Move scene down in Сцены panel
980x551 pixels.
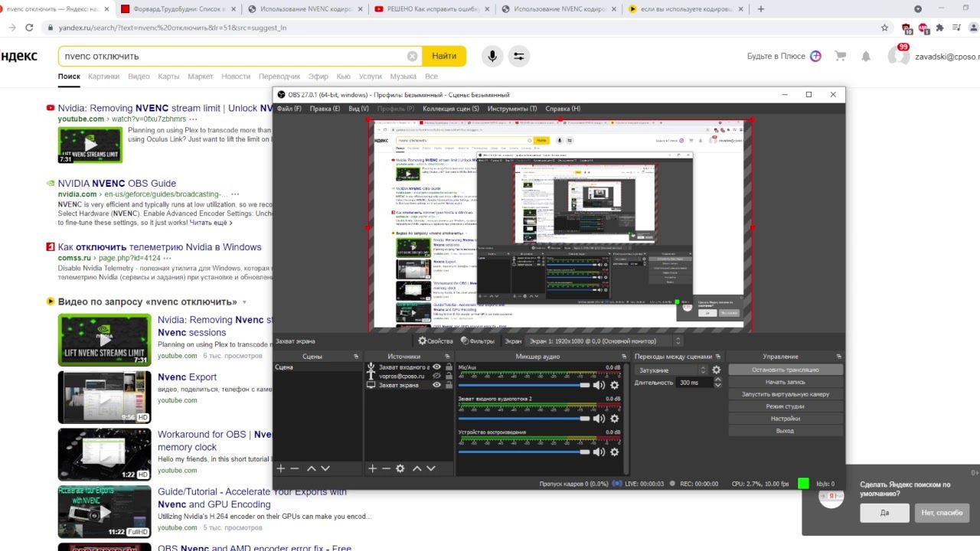[x=325, y=468]
